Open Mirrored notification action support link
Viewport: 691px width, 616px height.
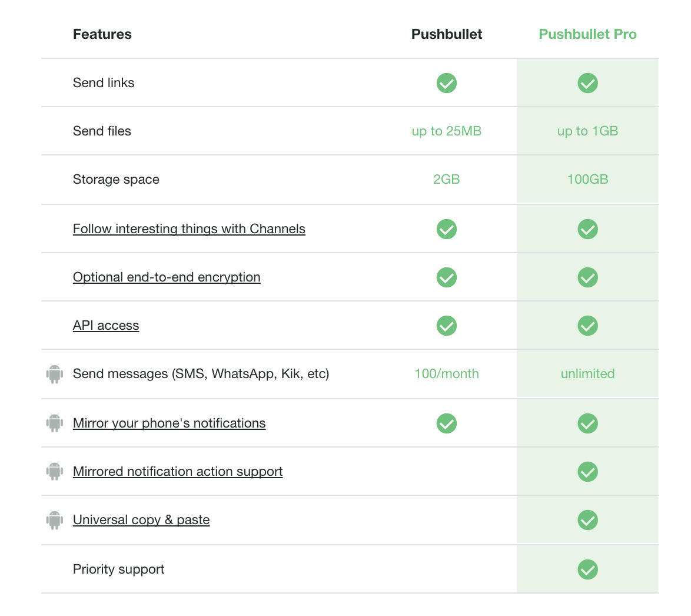(178, 471)
